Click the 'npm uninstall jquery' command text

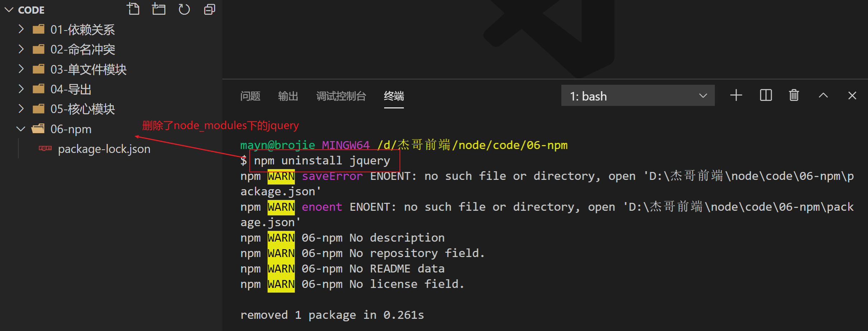(x=322, y=160)
